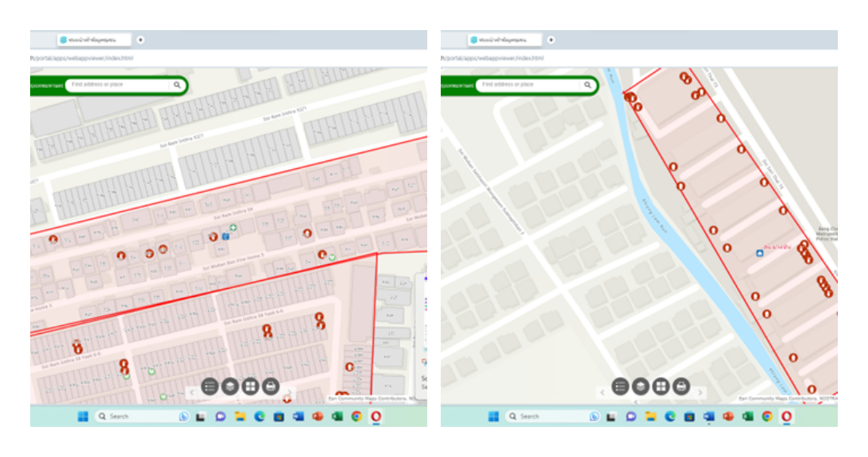Click the search magnifier in right map
Viewport: 868px width, 457px height.
588,85
